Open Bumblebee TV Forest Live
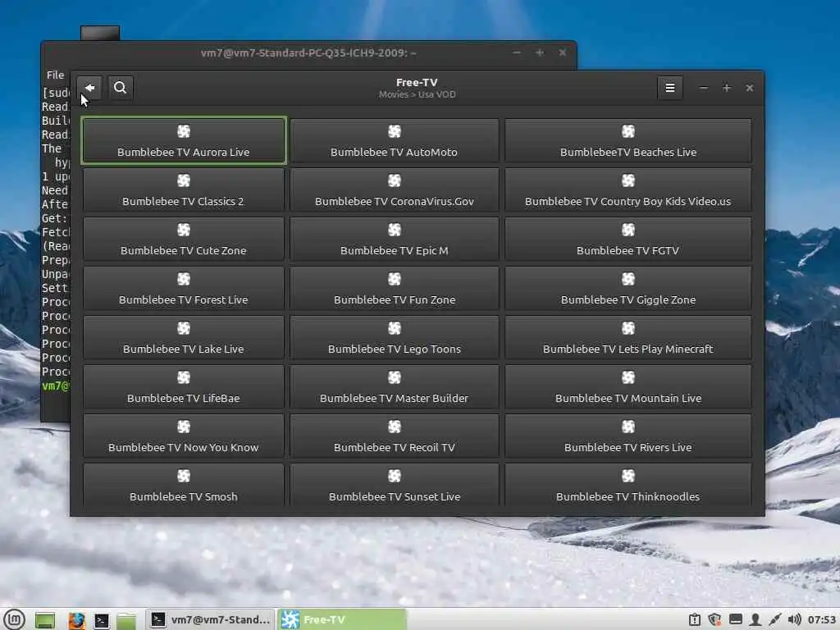The image size is (840, 630). 184,288
